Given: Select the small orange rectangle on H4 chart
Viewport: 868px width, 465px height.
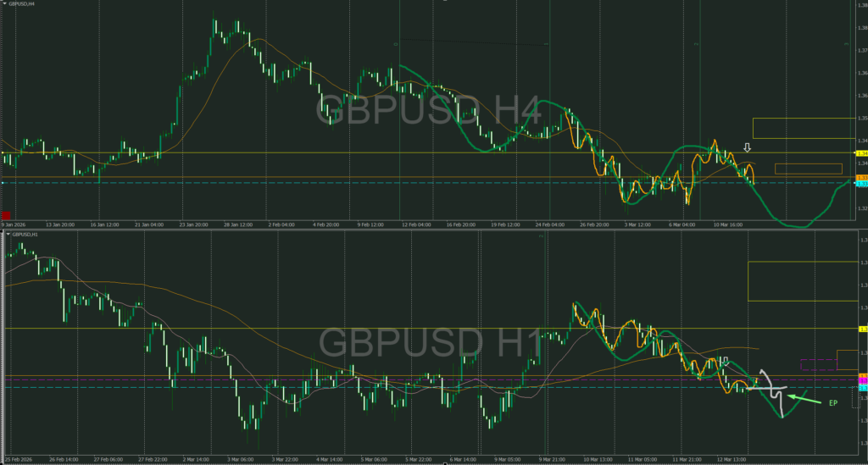Looking at the screenshot, I should pyautogui.click(x=796, y=169).
